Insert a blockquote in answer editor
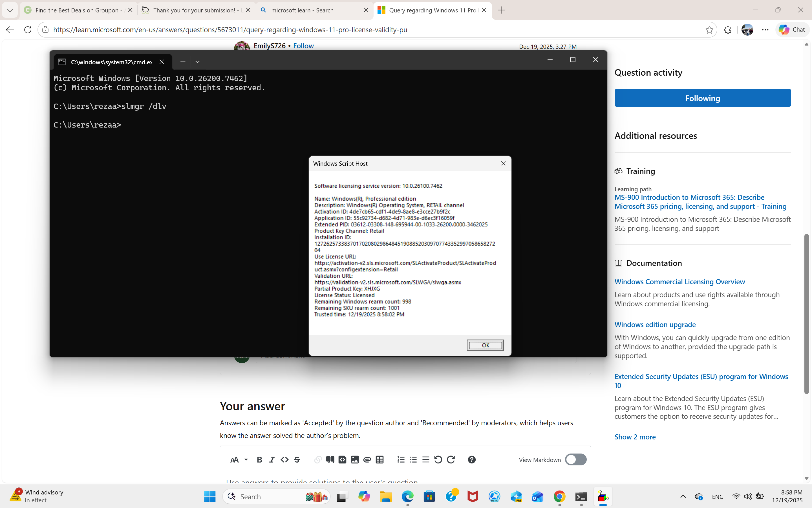Image resolution: width=812 pixels, height=508 pixels. pyautogui.click(x=330, y=460)
